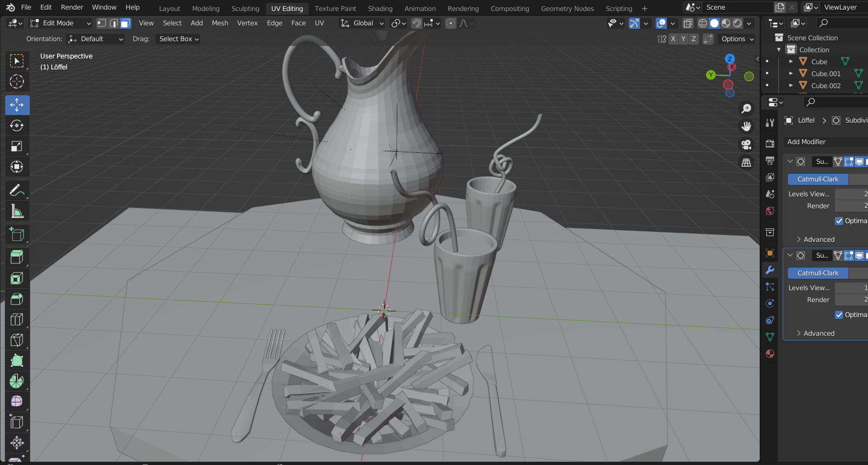Screen dimensions: 868x465
Task: Open the UV menu in viewport header
Action: pos(319,23)
